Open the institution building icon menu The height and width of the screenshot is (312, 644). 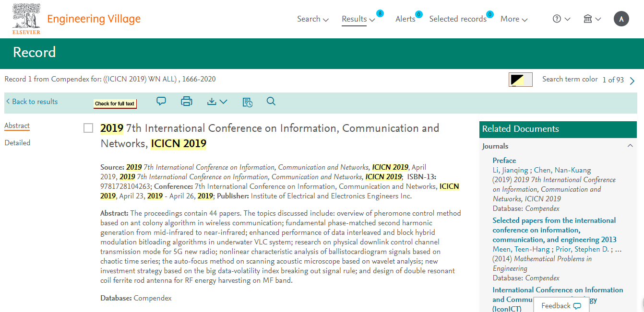point(587,19)
